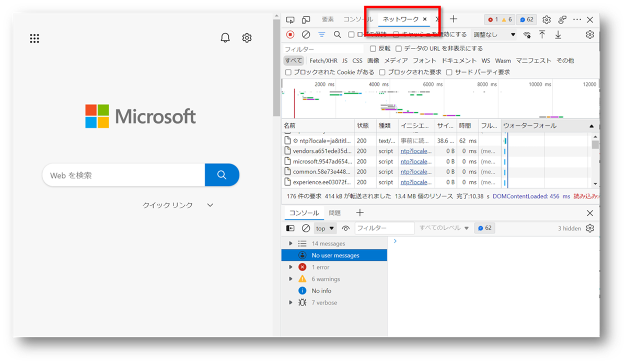The image size is (627, 364).
Task: Open Network panel settings gear
Action: (x=590, y=34)
